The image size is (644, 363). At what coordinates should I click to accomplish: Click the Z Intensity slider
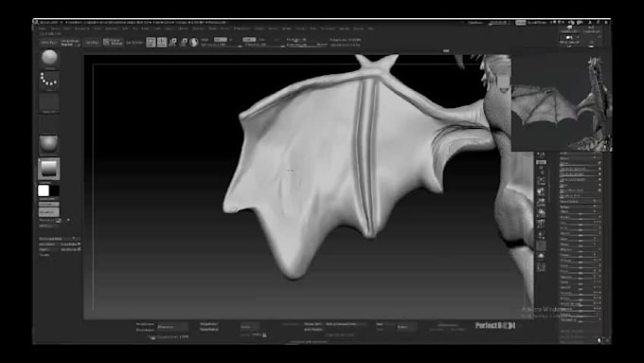[264, 44]
